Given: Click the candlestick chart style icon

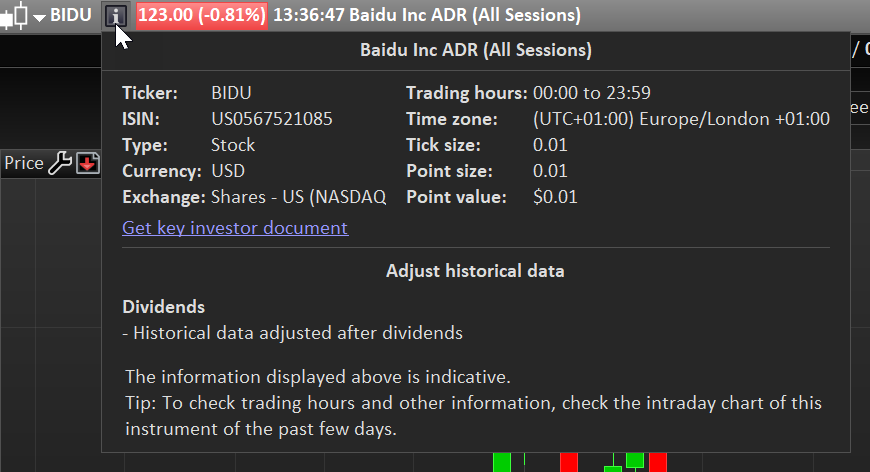Looking at the screenshot, I should click(x=14, y=16).
